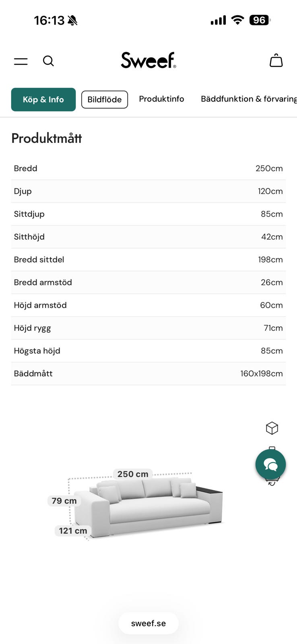The width and height of the screenshot is (297, 644).
Task: Open the 3D cube view
Action: click(272, 428)
